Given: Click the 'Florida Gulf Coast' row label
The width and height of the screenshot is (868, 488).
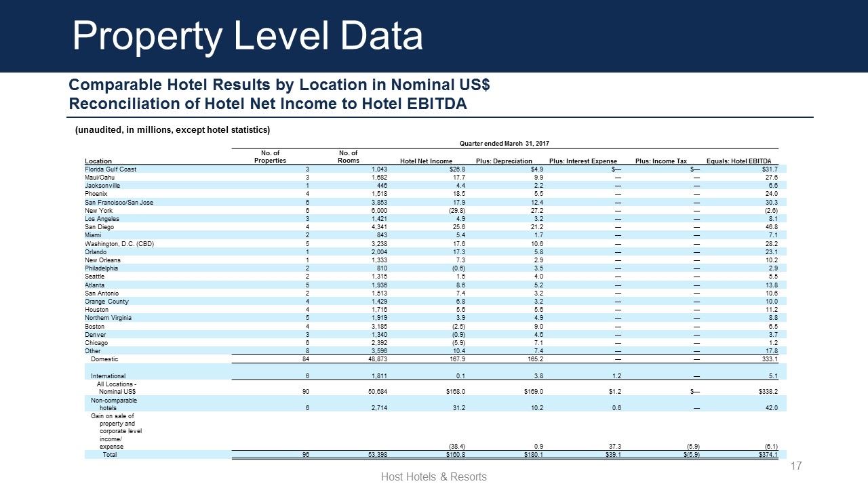Looking at the screenshot, I should [111, 169].
